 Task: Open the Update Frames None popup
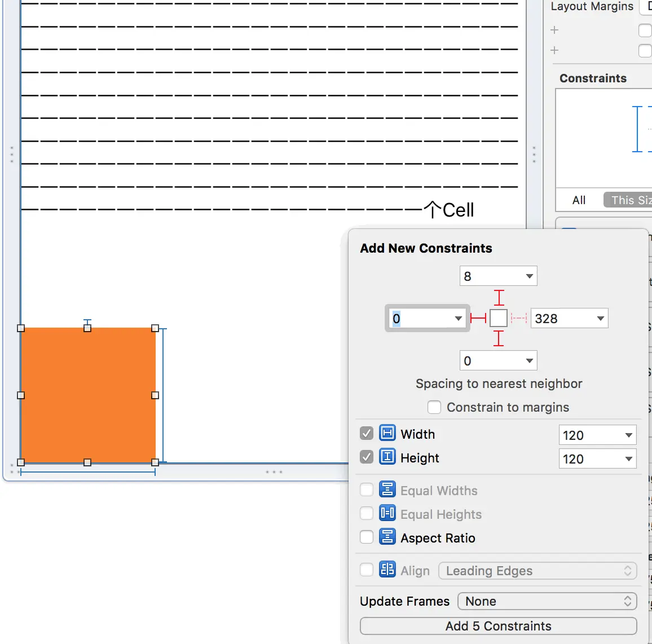click(x=547, y=601)
